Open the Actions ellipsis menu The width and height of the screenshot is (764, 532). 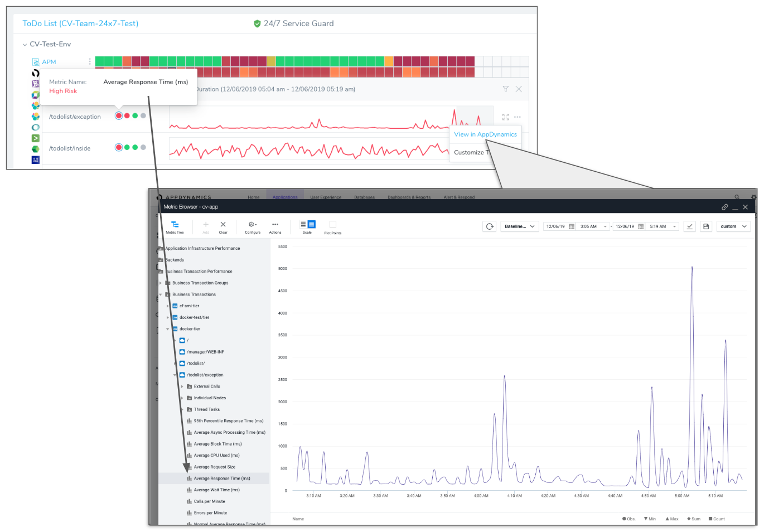click(275, 227)
